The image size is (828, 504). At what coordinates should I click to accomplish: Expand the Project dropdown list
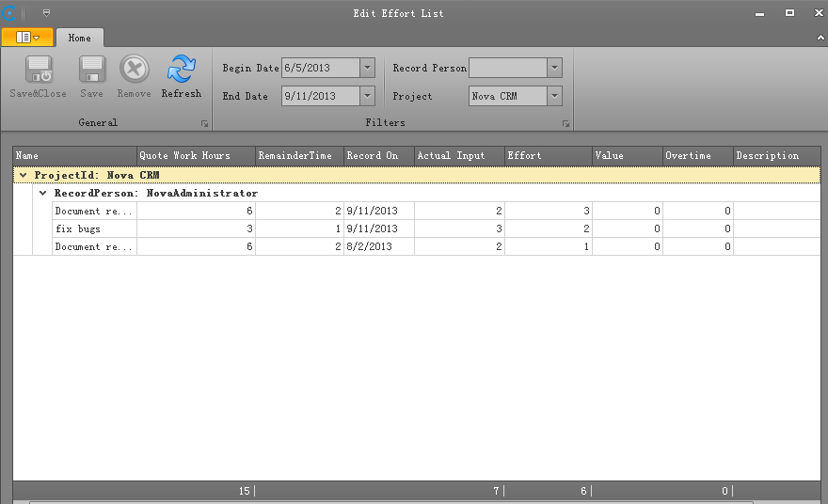[554, 96]
